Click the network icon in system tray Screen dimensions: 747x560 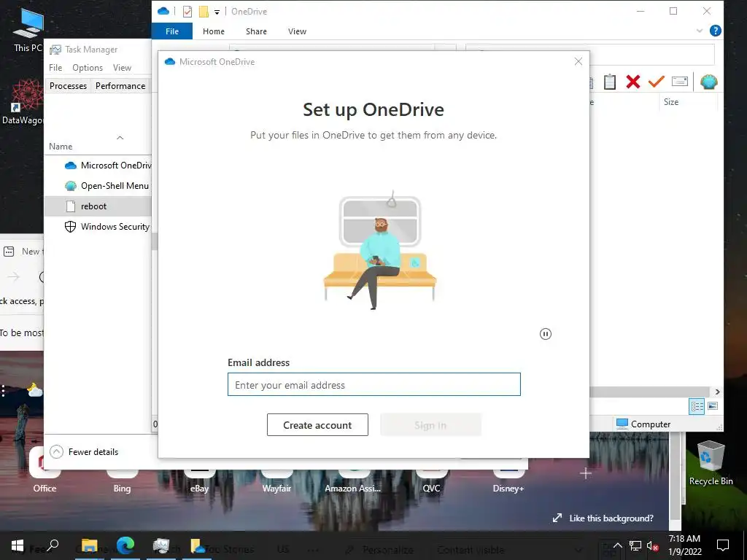(635, 545)
